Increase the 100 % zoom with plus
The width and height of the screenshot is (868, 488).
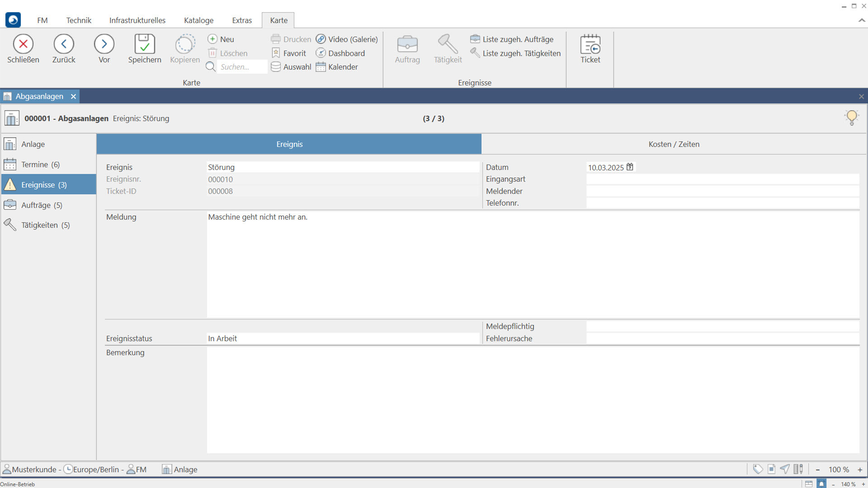pos(860,469)
